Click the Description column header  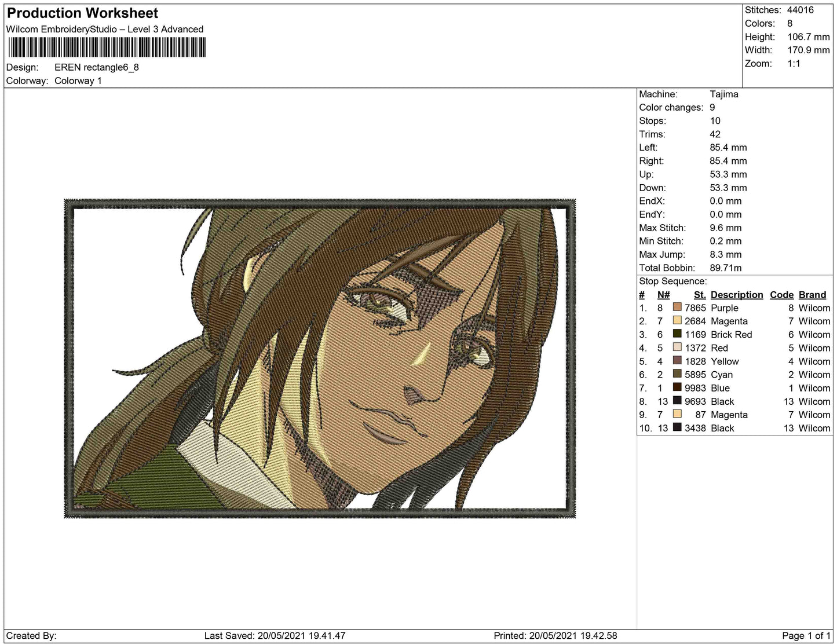736,295
